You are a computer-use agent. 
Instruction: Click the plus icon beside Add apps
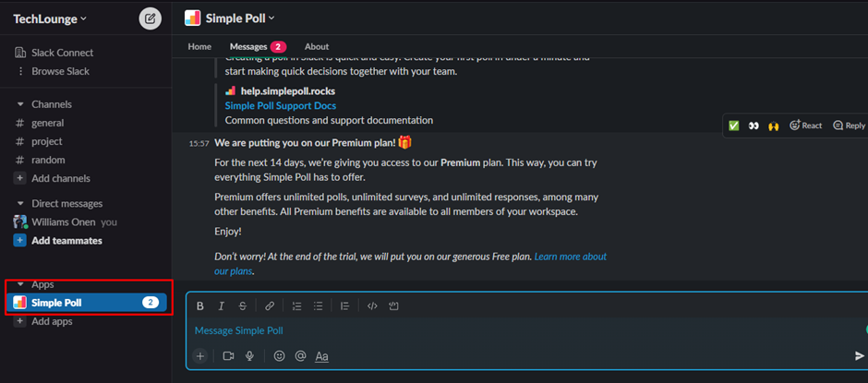click(20, 321)
